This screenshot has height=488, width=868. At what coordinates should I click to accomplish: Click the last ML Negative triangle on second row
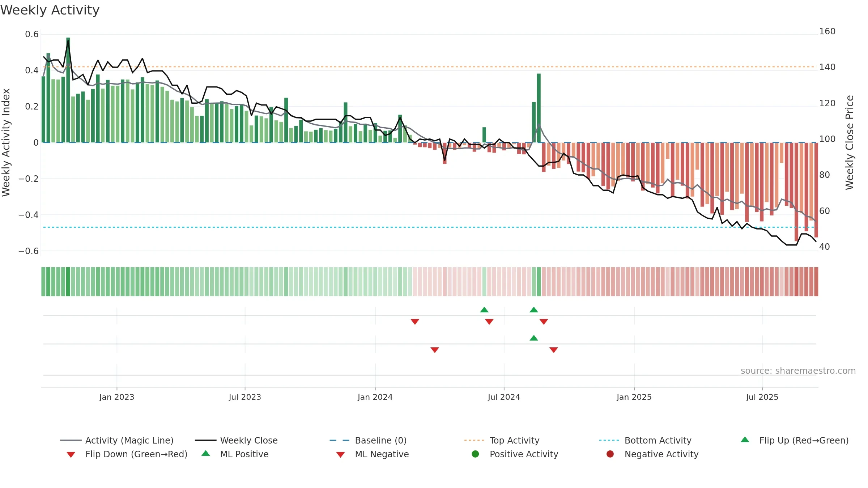[554, 350]
